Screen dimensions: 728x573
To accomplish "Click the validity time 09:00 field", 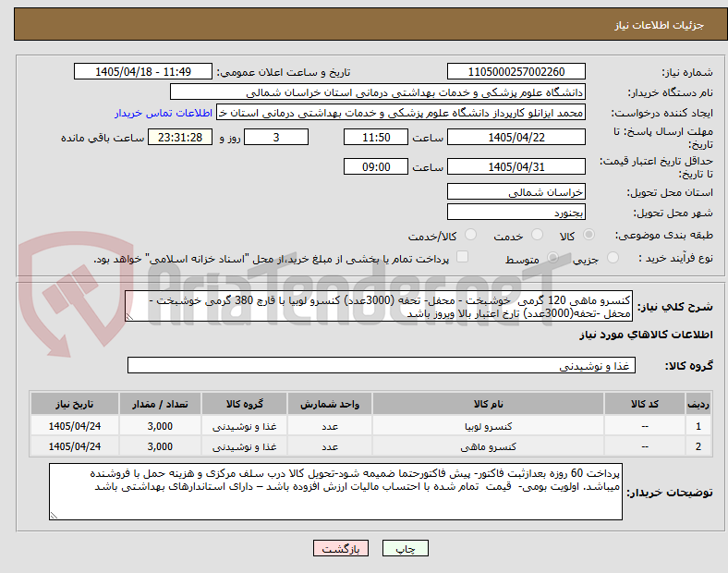I will [x=376, y=166].
